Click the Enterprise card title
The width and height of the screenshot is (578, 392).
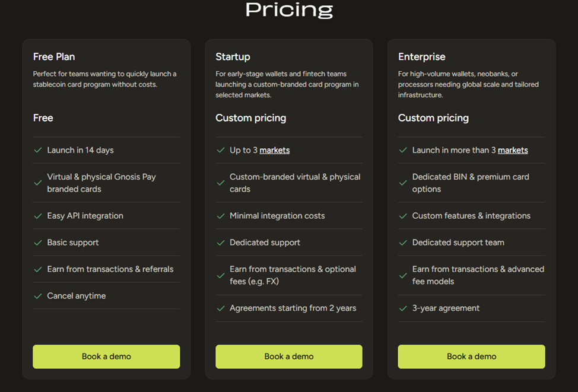coord(421,57)
